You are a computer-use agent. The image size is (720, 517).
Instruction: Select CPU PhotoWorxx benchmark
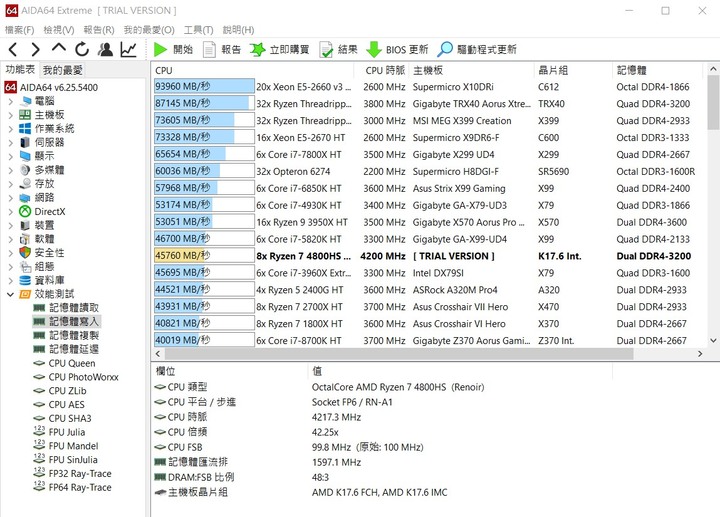pos(76,377)
